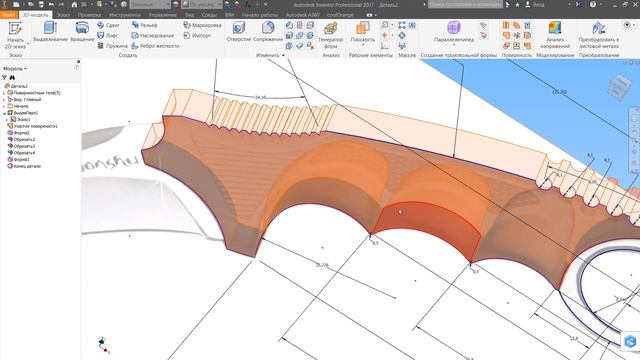The image size is (640, 360).
Task: Select the Выдавливание extrude tool
Action: 50,32
